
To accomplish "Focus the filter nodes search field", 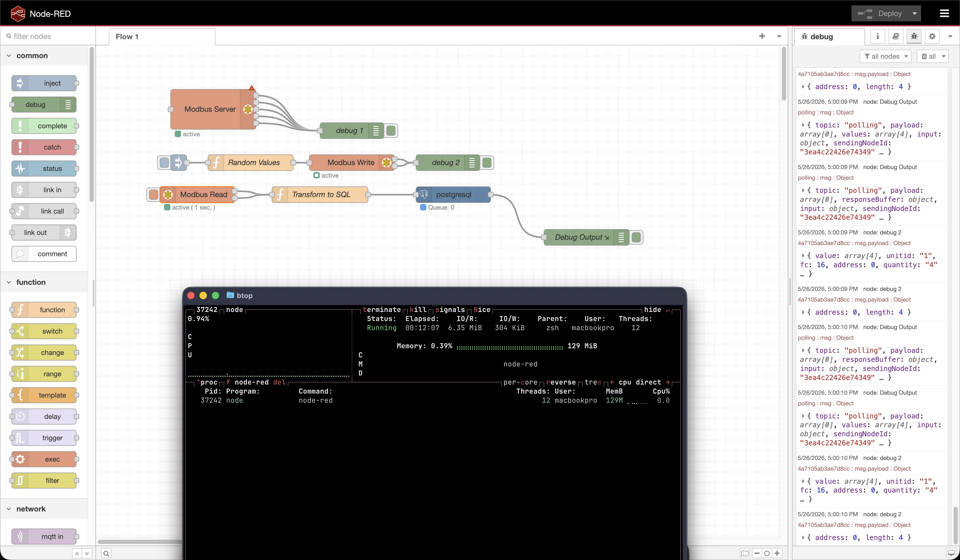I will click(x=48, y=36).
